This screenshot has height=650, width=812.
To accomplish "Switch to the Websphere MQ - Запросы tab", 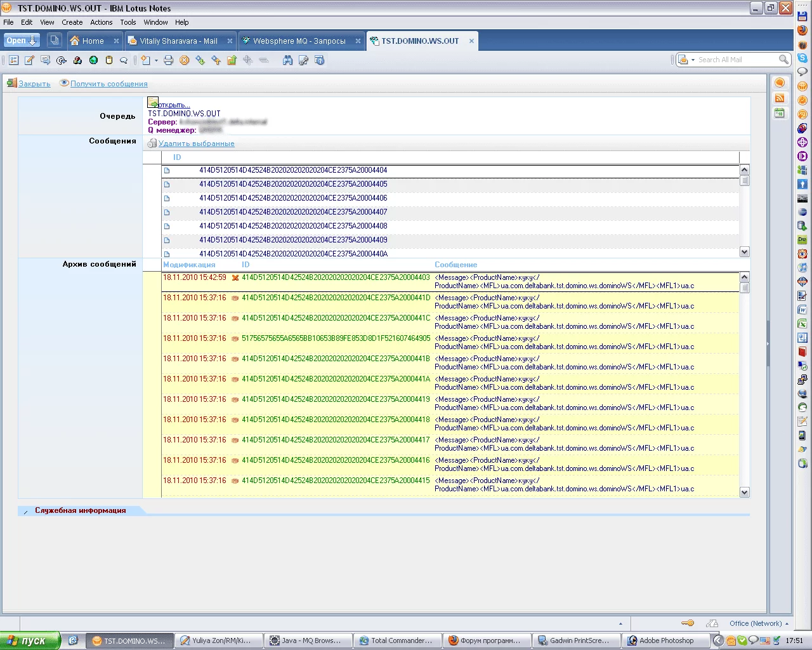I will (x=299, y=41).
